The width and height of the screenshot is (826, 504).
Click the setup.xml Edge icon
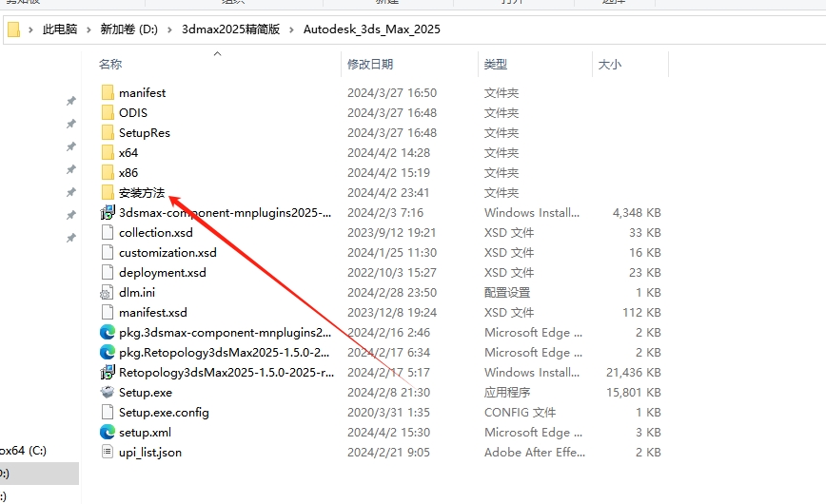click(x=108, y=433)
